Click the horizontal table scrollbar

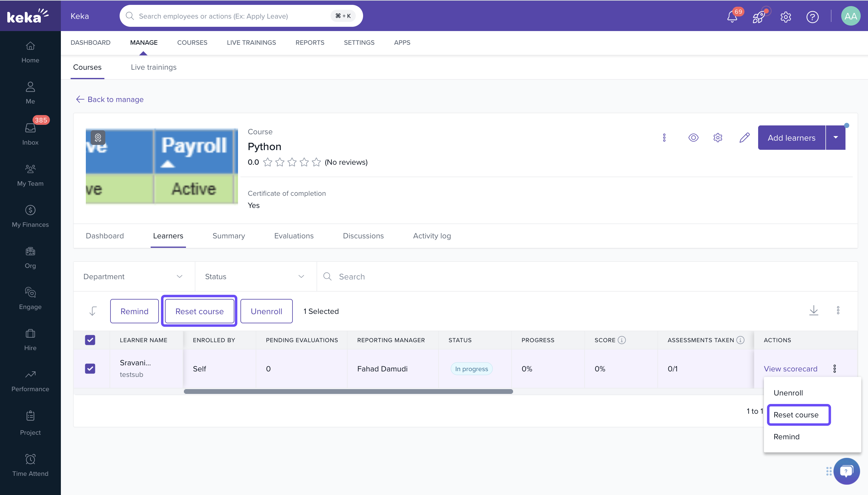[348, 391]
